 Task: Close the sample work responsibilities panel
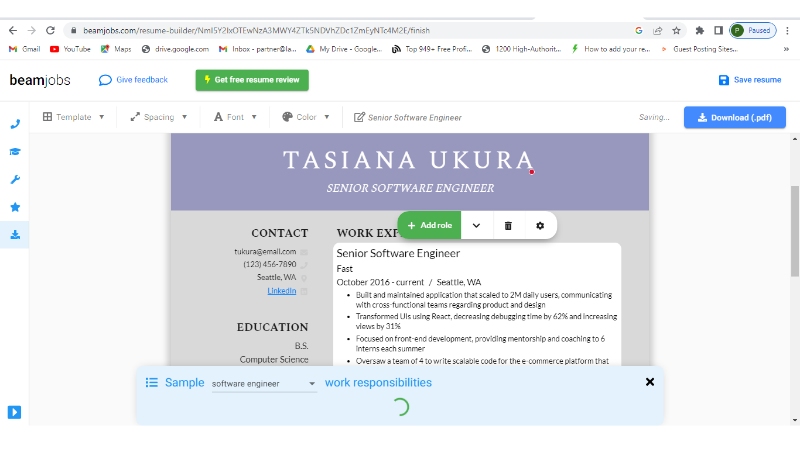650,382
